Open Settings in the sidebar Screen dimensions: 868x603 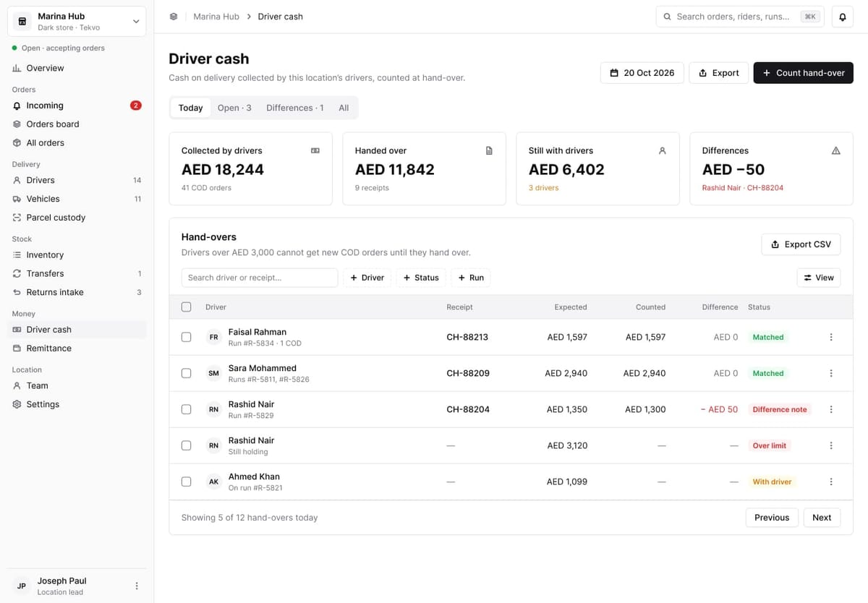(x=77, y=405)
